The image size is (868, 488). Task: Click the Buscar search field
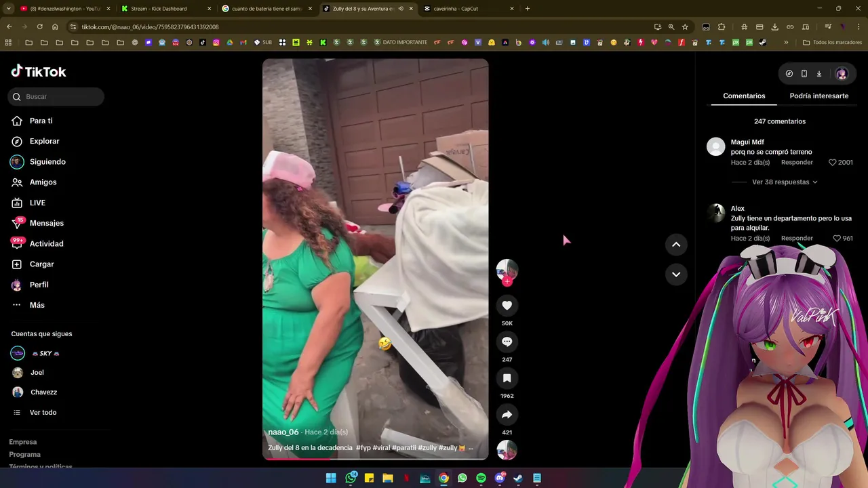point(56,97)
